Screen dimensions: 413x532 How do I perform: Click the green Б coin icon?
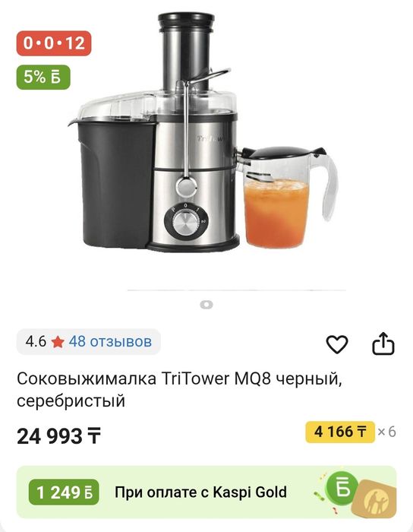point(342,486)
